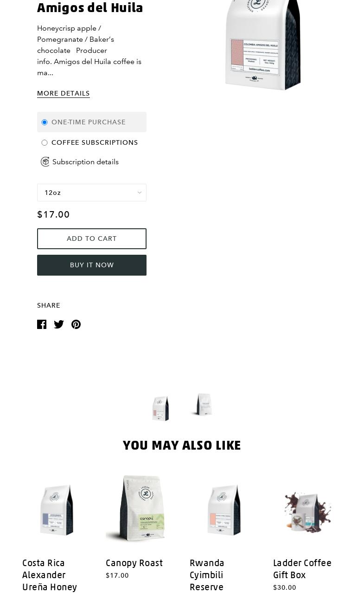The image size is (364, 593).
Task: Select the One-Time Purchase option
Action: [45, 122]
